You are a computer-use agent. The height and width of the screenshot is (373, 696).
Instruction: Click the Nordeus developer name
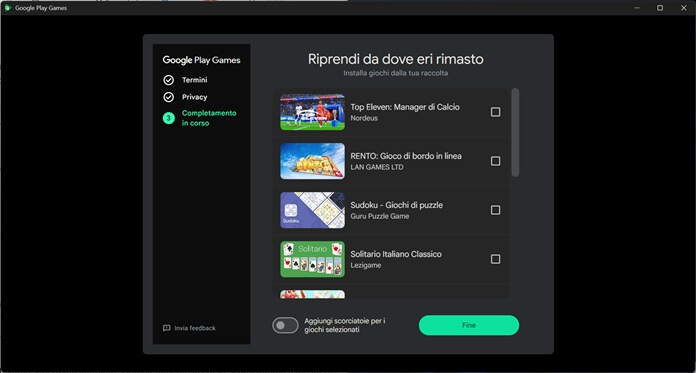(x=364, y=118)
